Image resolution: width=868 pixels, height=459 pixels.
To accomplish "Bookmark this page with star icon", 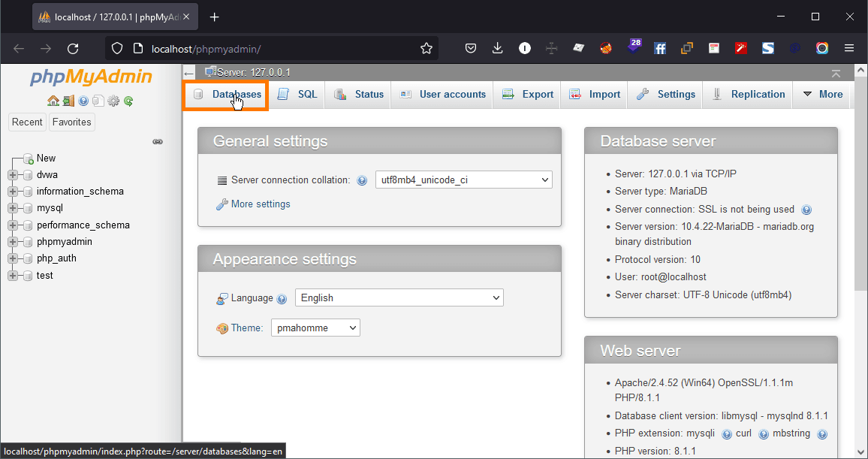I will coord(426,49).
